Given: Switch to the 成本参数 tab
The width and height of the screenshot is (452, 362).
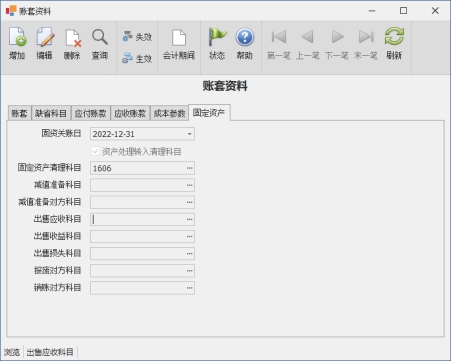Looking at the screenshot, I should click(x=169, y=113).
